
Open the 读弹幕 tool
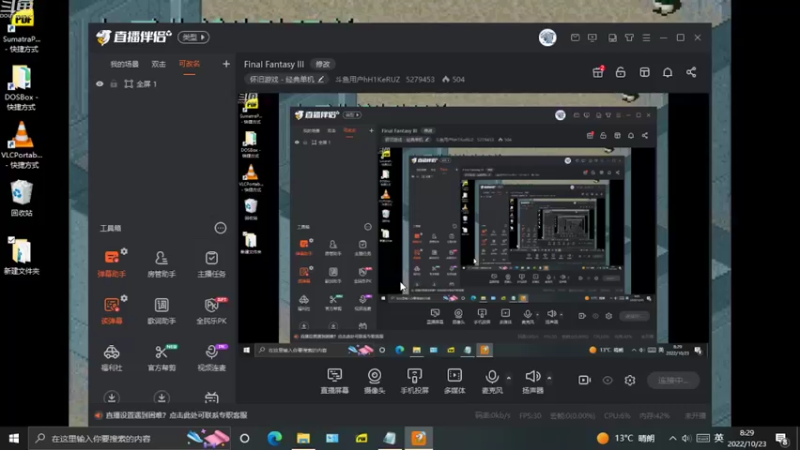pos(112,310)
